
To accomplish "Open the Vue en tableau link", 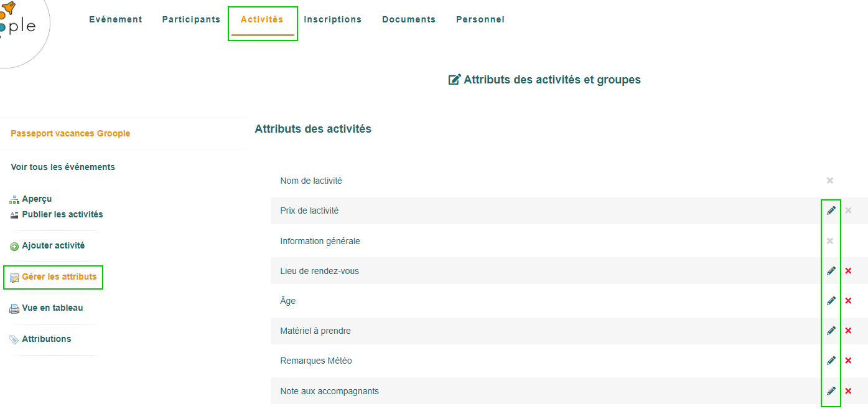I will pos(52,308).
